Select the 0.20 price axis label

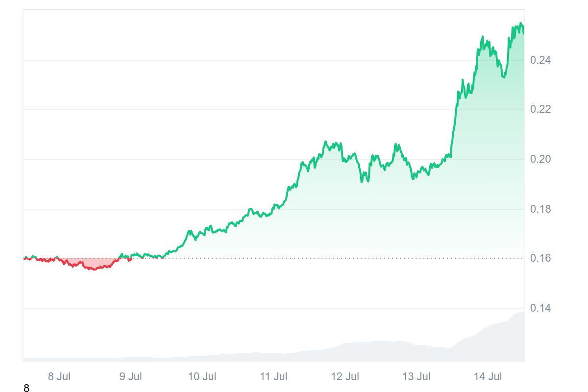(x=540, y=159)
